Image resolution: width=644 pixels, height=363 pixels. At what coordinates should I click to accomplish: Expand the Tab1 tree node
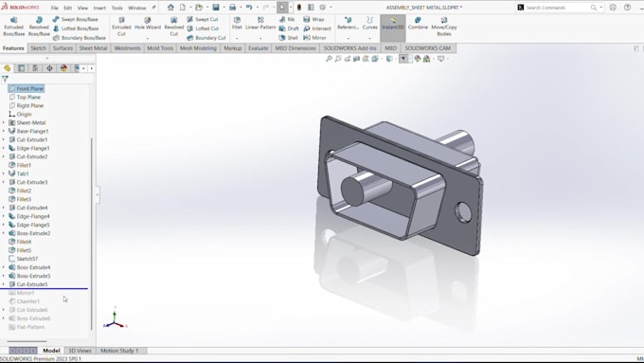click(x=4, y=173)
